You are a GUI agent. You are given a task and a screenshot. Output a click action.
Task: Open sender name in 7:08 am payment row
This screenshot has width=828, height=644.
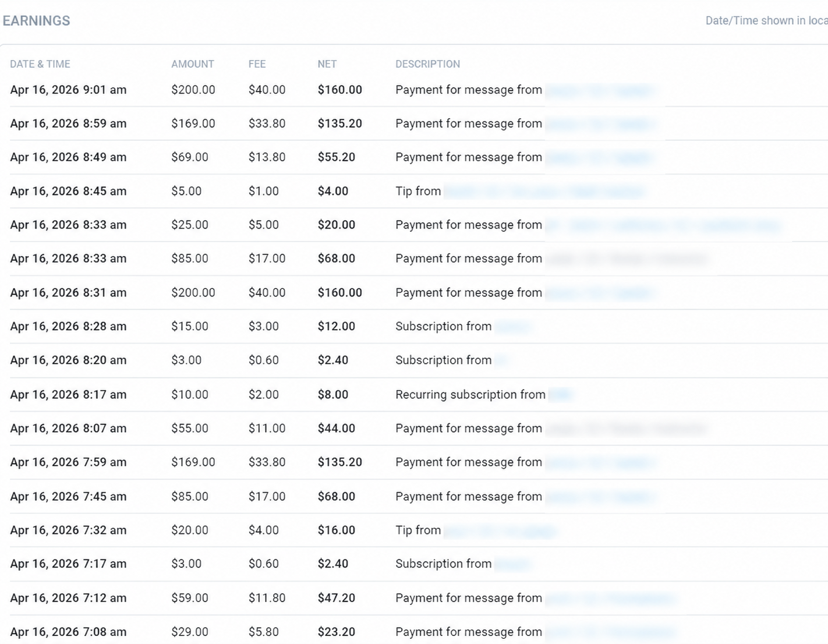(x=610, y=632)
